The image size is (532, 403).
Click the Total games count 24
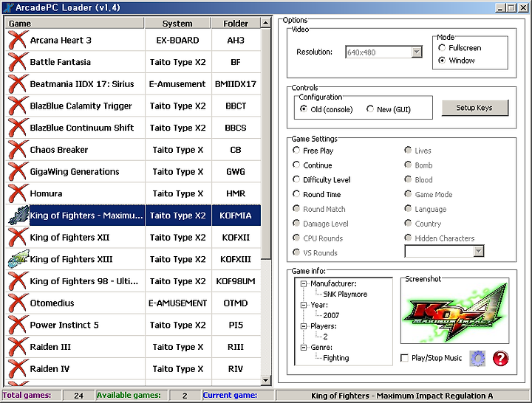click(x=79, y=396)
